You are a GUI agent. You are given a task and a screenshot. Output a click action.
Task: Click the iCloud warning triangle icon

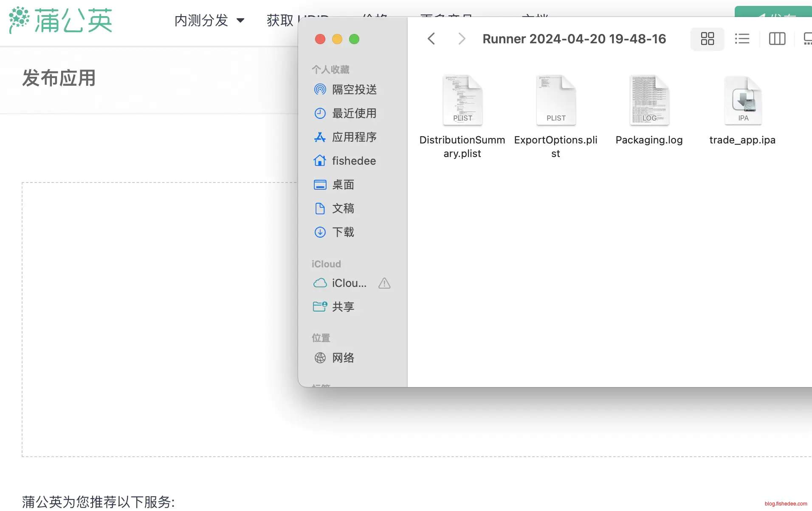click(384, 283)
